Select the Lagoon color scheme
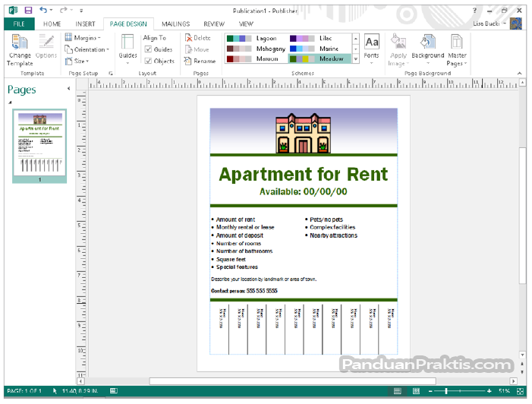The image size is (532, 404). [x=256, y=38]
